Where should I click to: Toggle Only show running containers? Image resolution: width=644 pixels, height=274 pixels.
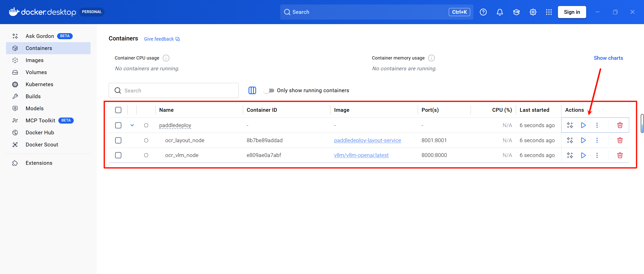pyautogui.click(x=269, y=90)
